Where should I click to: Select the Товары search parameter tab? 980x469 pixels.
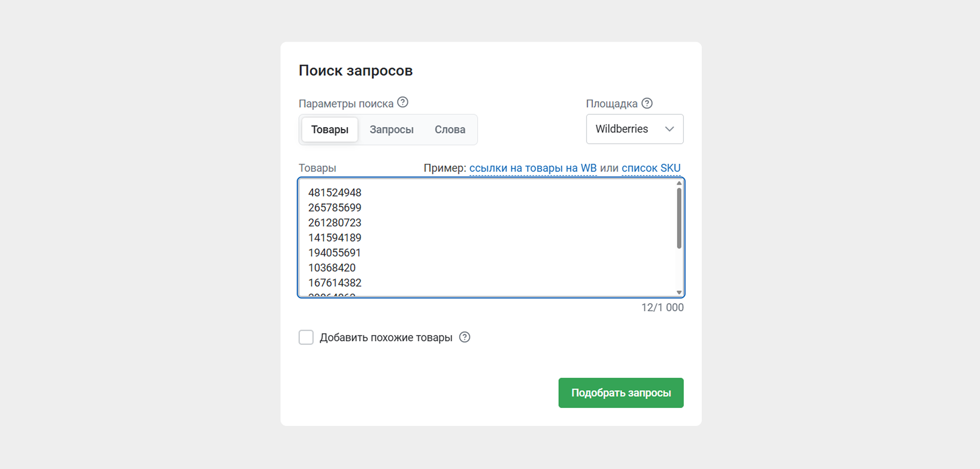tap(330, 130)
